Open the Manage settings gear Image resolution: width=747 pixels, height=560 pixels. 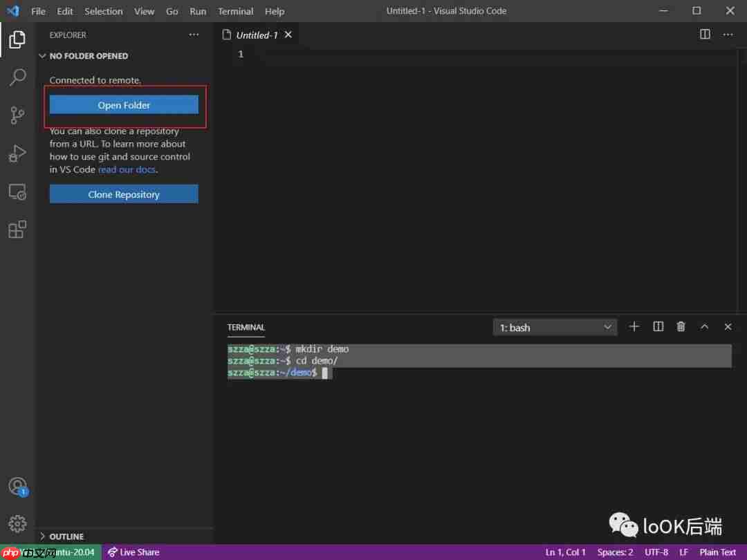coord(17,523)
